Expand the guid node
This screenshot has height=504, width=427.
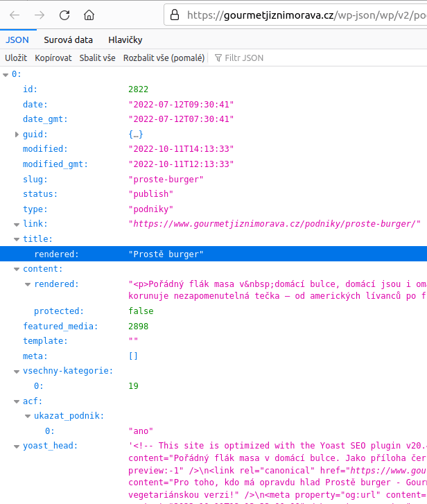coord(17,134)
